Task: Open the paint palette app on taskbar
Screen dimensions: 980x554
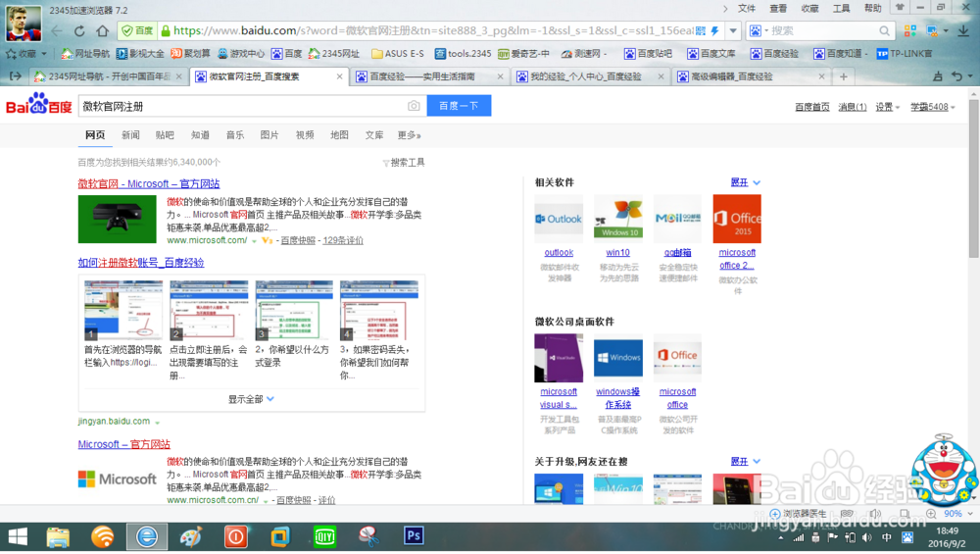Action: 191,536
